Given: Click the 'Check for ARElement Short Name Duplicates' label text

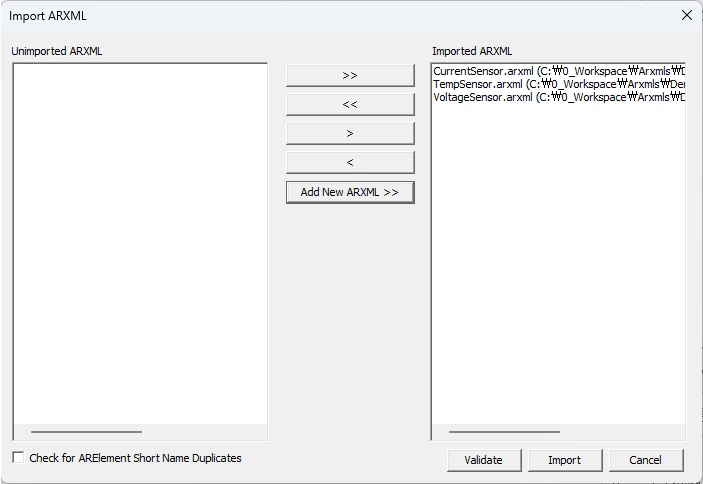Looking at the screenshot, I should pos(135,458).
